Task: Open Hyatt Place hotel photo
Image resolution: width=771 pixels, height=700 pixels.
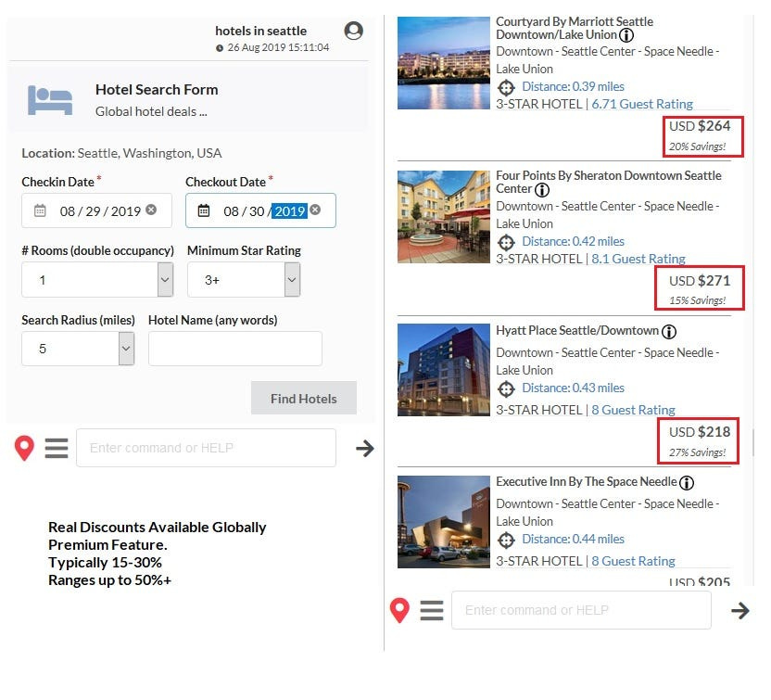Action: (x=444, y=370)
